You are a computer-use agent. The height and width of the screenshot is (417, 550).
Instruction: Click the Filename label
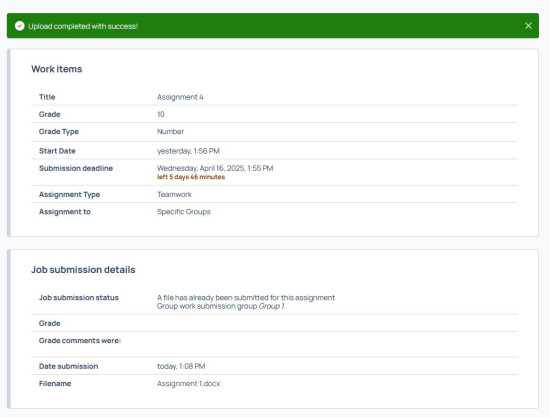click(x=55, y=384)
